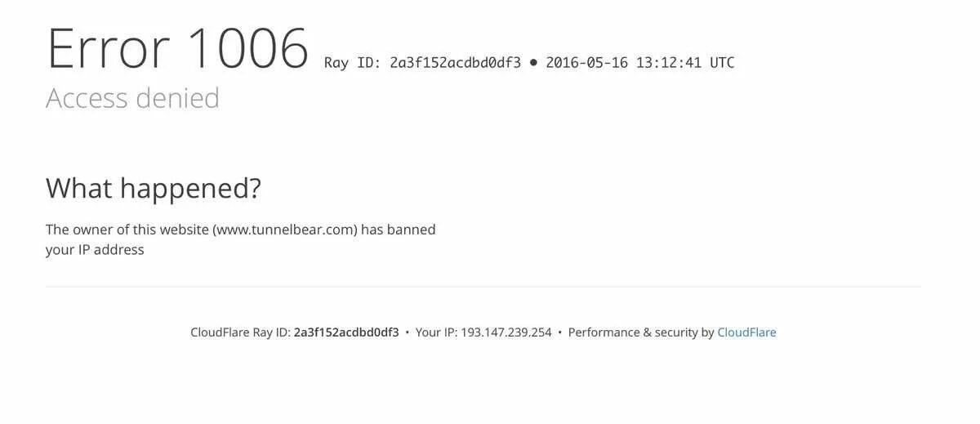980x424 pixels.
Task: Select the bold Ray ID value in the footer
Action: [x=346, y=333]
